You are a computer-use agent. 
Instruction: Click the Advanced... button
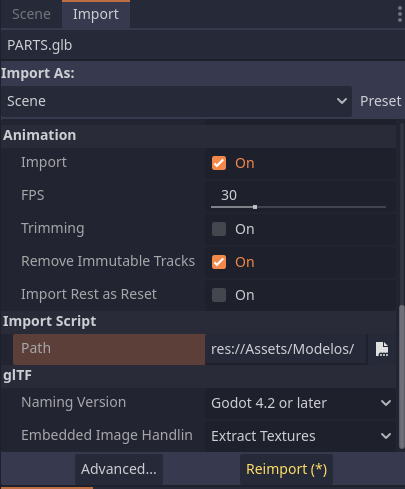click(x=119, y=469)
